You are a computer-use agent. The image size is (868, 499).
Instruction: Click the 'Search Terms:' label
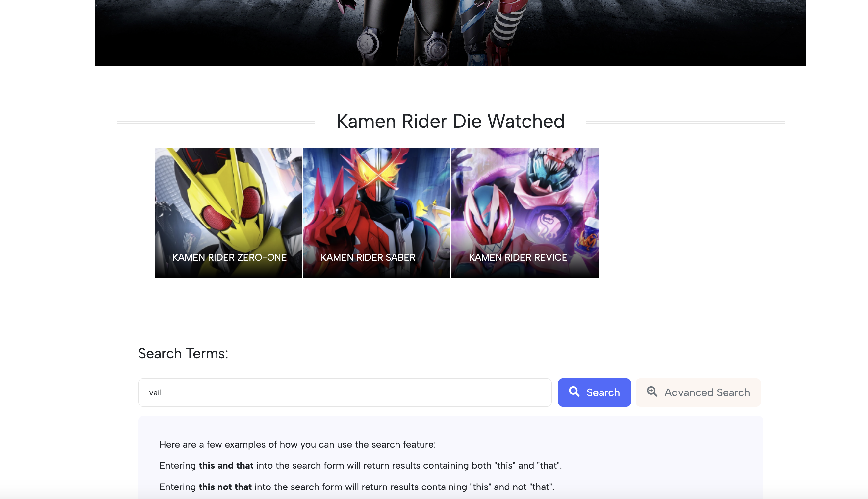[x=183, y=354]
